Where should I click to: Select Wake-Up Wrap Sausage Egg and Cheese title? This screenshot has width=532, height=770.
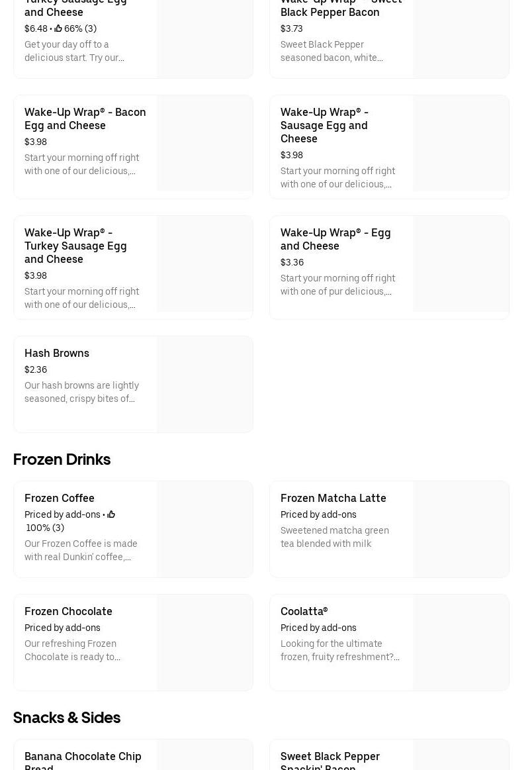(x=324, y=125)
